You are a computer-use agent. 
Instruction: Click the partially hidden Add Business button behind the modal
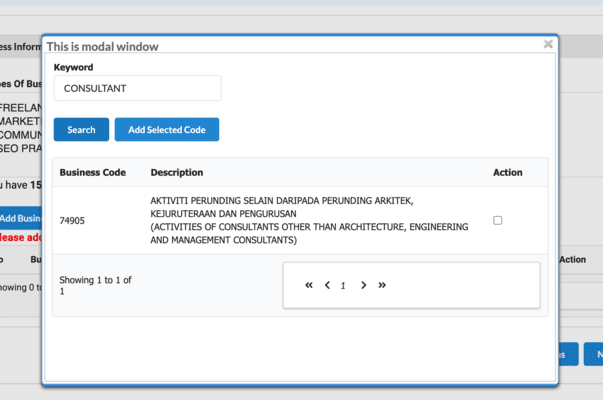tap(20, 218)
